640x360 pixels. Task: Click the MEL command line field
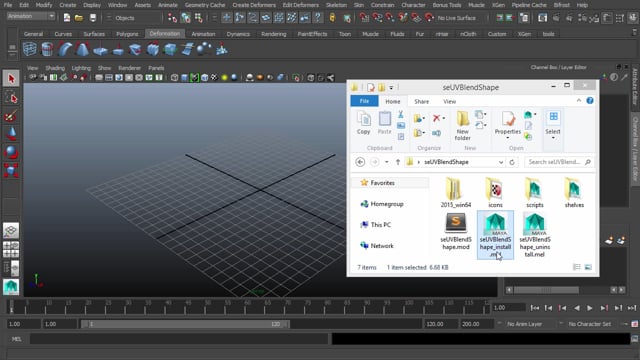point(179,339)
